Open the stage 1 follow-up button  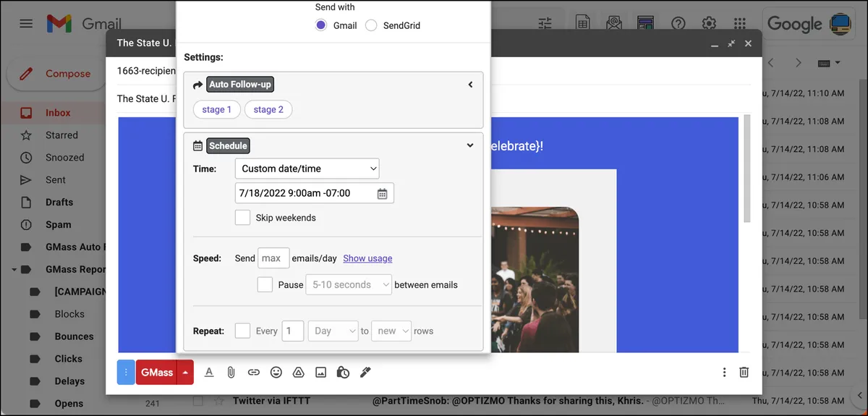point(217,109)
